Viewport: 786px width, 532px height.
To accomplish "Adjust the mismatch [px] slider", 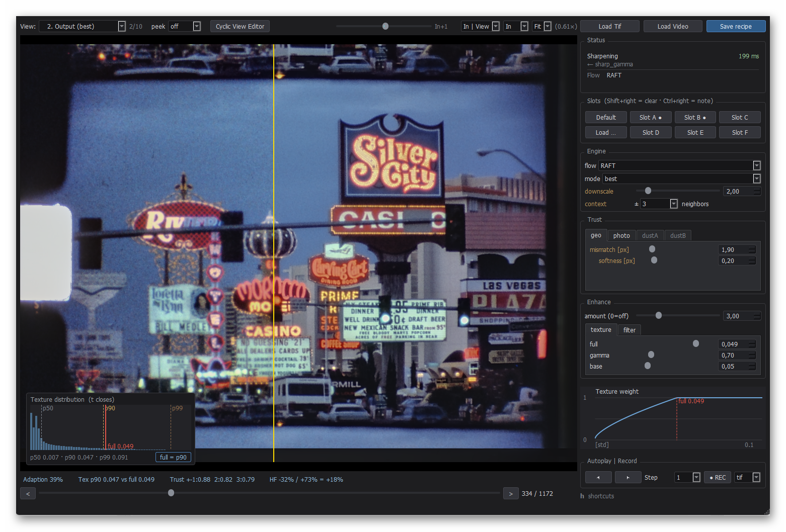I will pos(652,249).
